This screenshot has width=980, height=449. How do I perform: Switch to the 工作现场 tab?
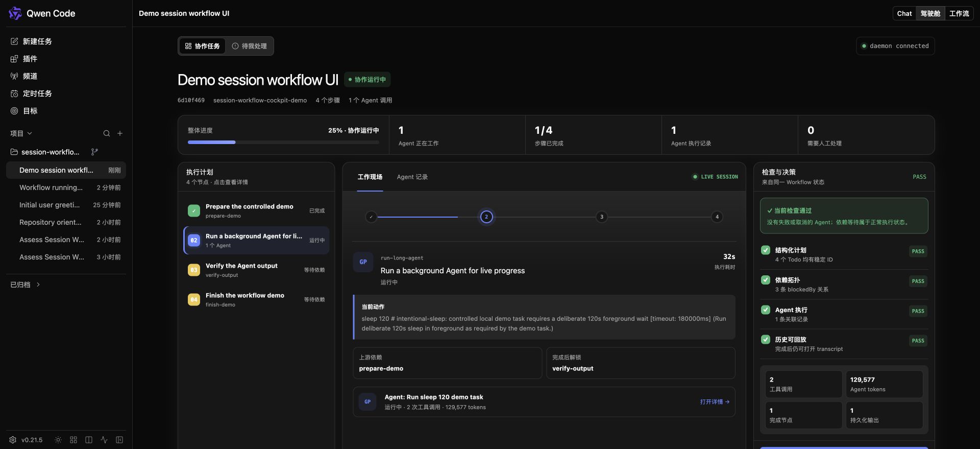[370, 177]
